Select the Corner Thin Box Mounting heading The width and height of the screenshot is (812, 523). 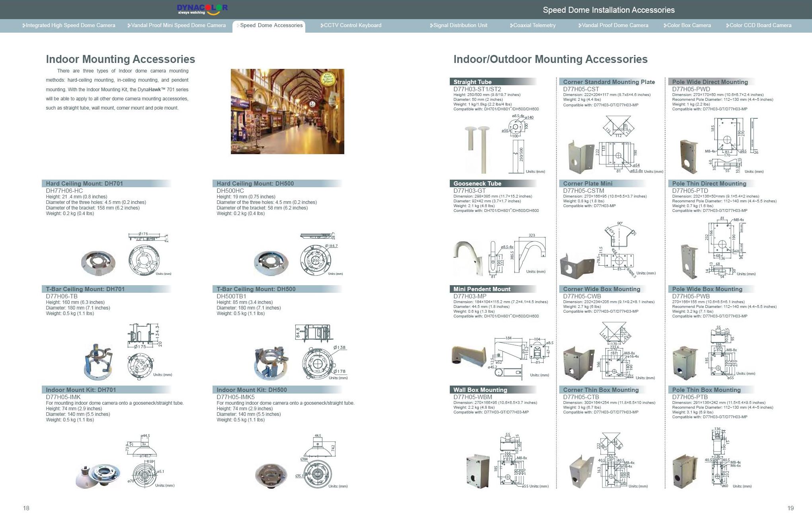[x=601, y=390]
